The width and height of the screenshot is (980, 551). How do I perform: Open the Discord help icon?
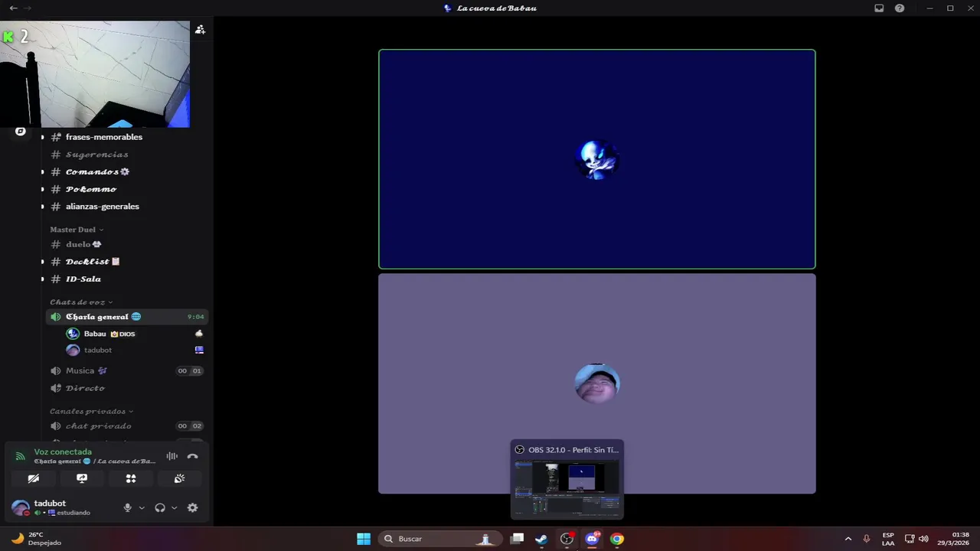(x=900, y=8)
